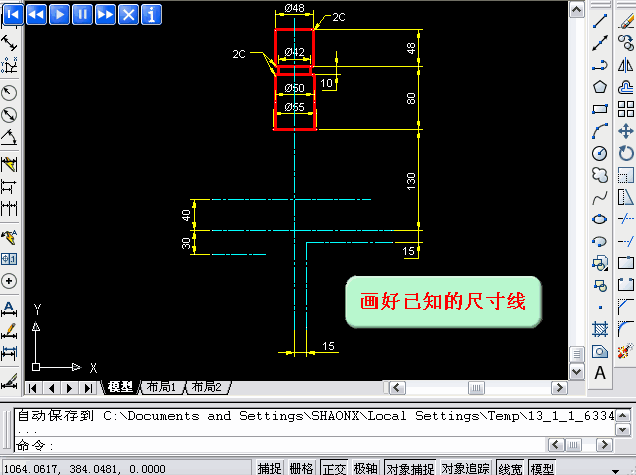The height and width of the screenshot is (475, 636).
Task: Toggle 捕捉 snap mode
Action: pos(269,469)
